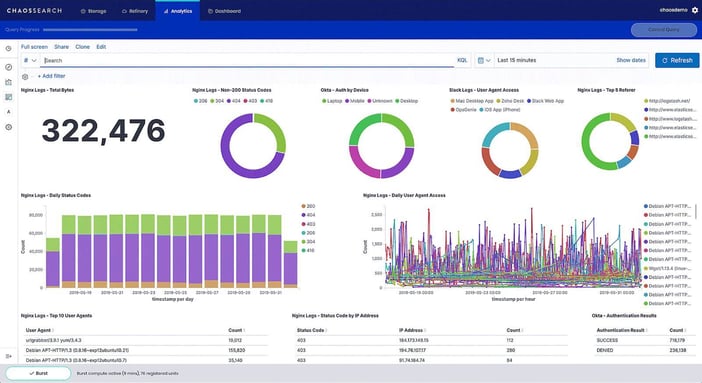Click the Visualize chart icon in sidebar
Screen dimensions: 702x383
9,82
